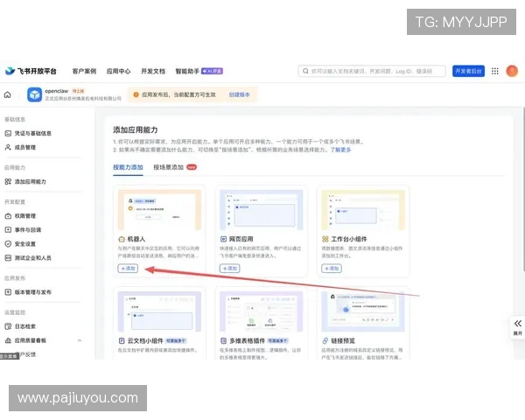Click the 多维表格插件 card title
Viewport: 525px width, 420px height.
pos(247,341)
